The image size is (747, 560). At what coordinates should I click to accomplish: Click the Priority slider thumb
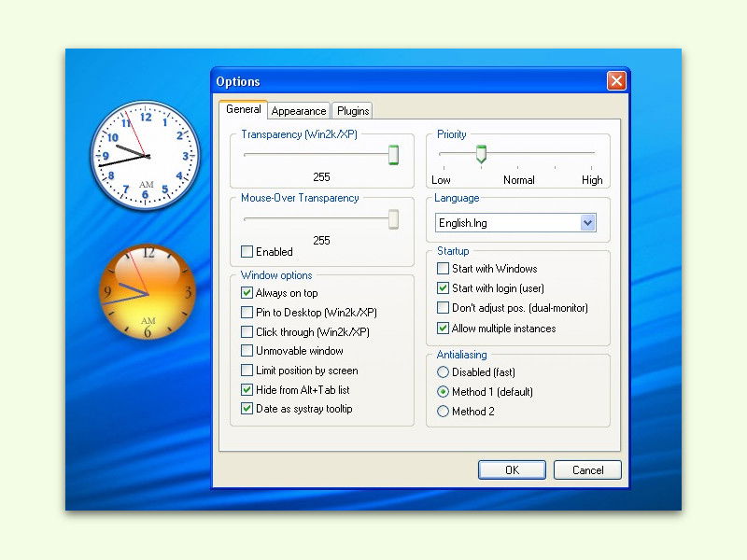[x=481, y=154]
